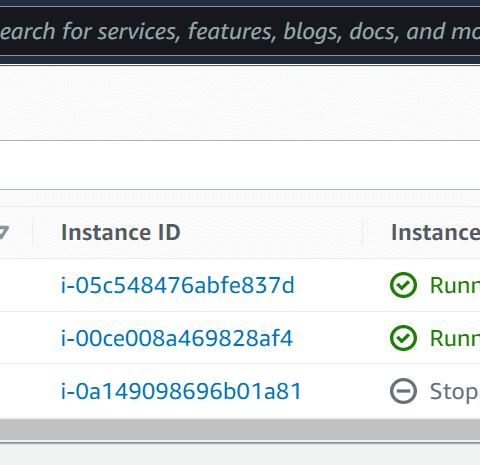Select the row containing i-05c548476abfe837d
Viewport: 480px width, 465px height.
point(240,285)
